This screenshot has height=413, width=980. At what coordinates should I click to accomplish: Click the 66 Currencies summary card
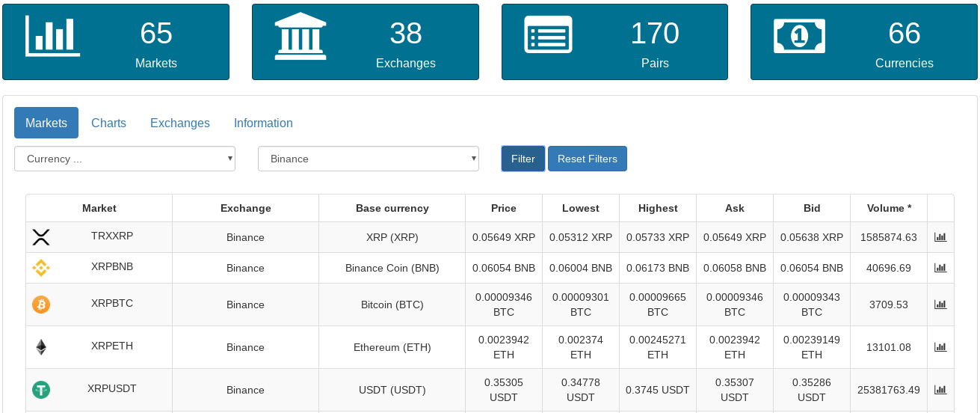(x=864, y=42)
